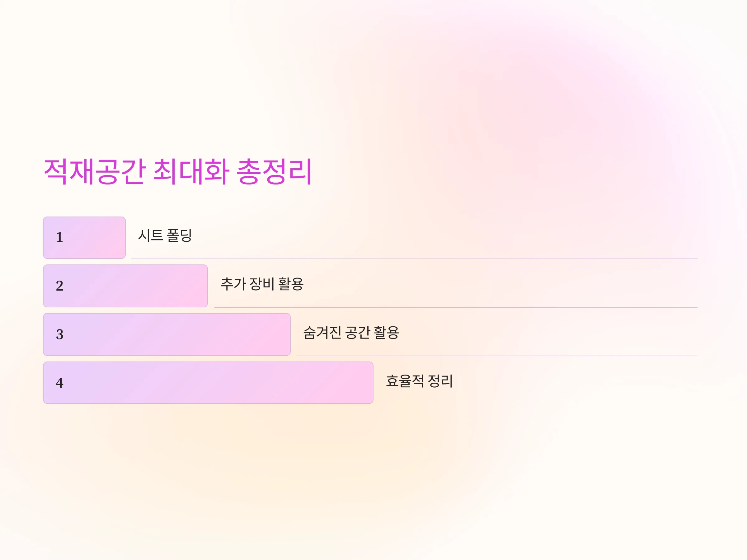This screenshot has height=560, width=747.
Task: Click the word 총정리 in the title
Action: pyautogui.click(x=274, y=171)
